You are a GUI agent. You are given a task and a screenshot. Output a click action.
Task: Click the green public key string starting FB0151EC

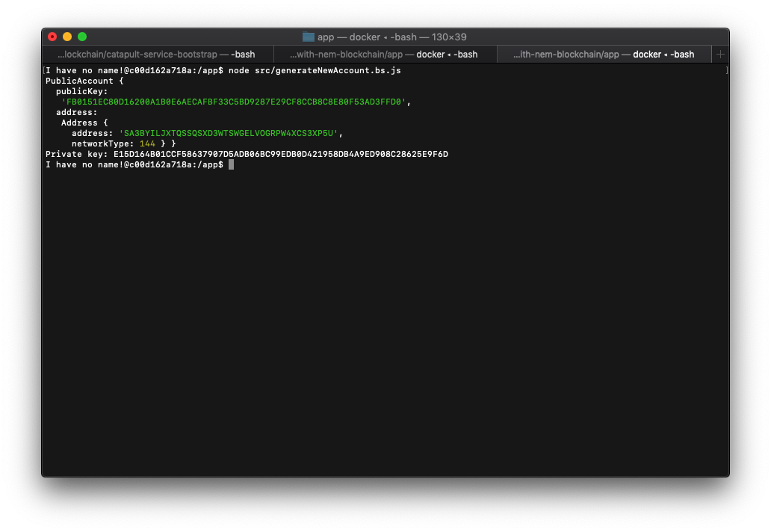[x=234, y=102]
